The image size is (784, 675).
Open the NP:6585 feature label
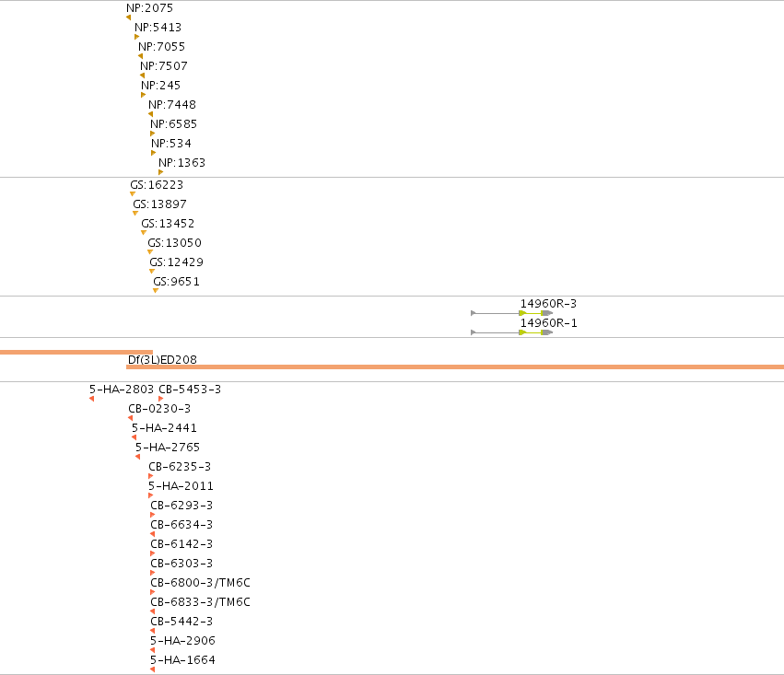[x=173, y=124]
